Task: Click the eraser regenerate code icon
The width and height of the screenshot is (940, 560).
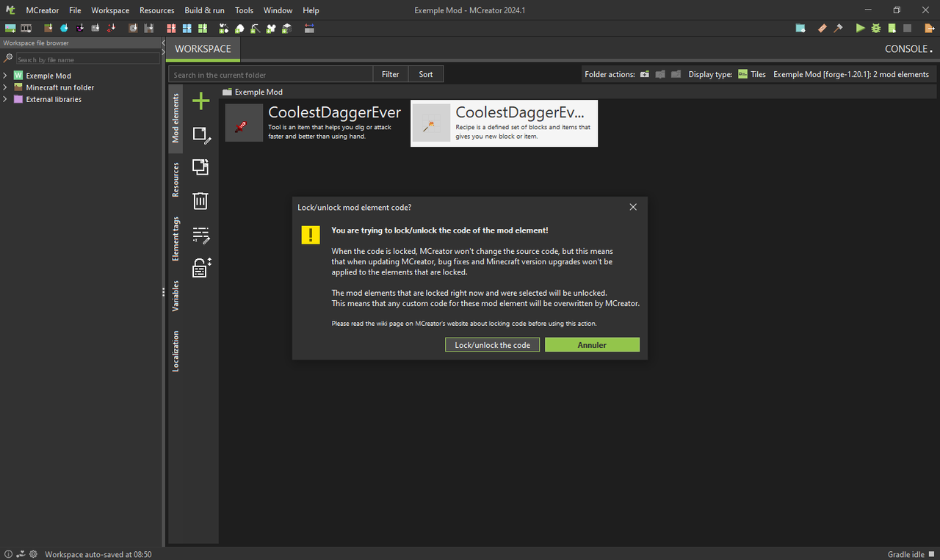Action: (x=822, y=29)
